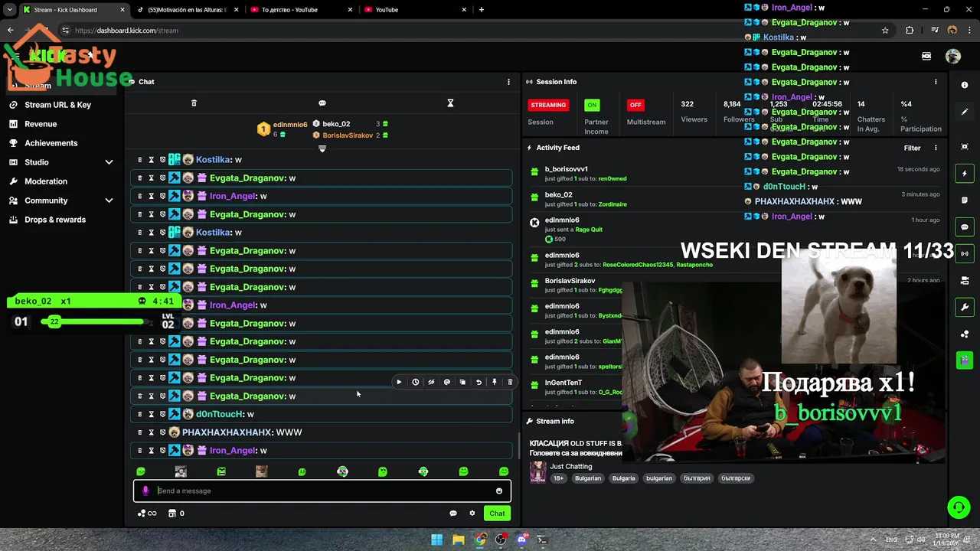The height and width of the screenshot is (551, 980).
Task: Click the Send a message field
Action: (322, 491)
